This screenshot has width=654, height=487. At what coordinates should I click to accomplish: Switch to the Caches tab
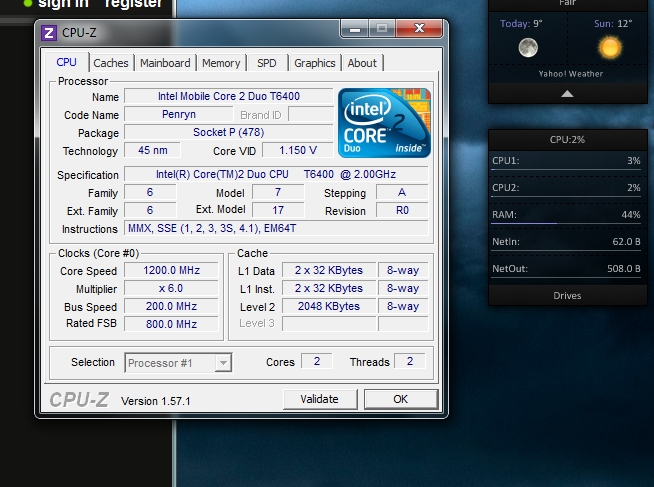pos(111,63)
